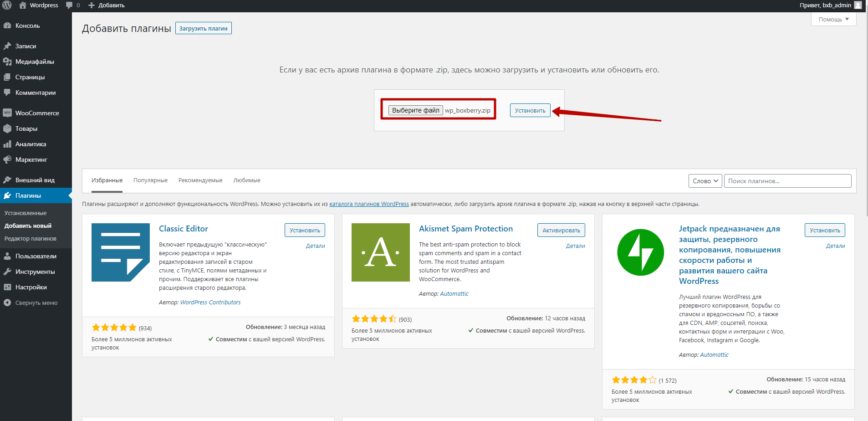
Task: Install the Classic Editor plugin
Action: pyautogui.click(x=305, y=230)
